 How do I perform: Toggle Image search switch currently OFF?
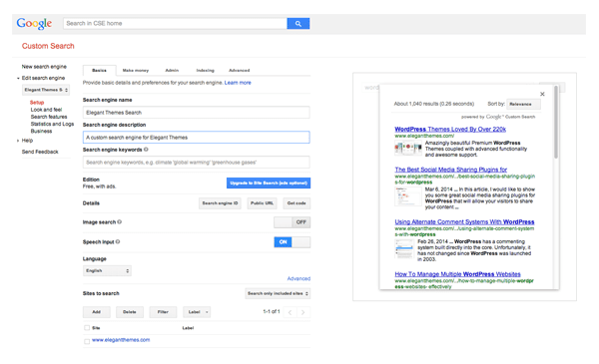coord(292,222)
